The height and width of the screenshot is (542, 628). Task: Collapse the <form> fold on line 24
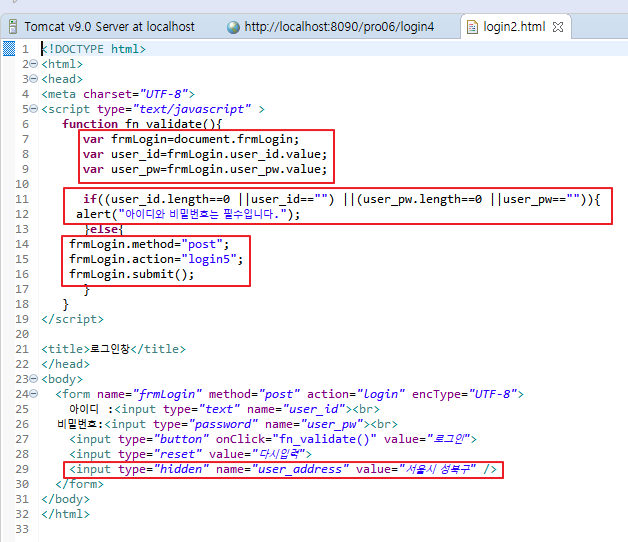click(x=34, y=394)
